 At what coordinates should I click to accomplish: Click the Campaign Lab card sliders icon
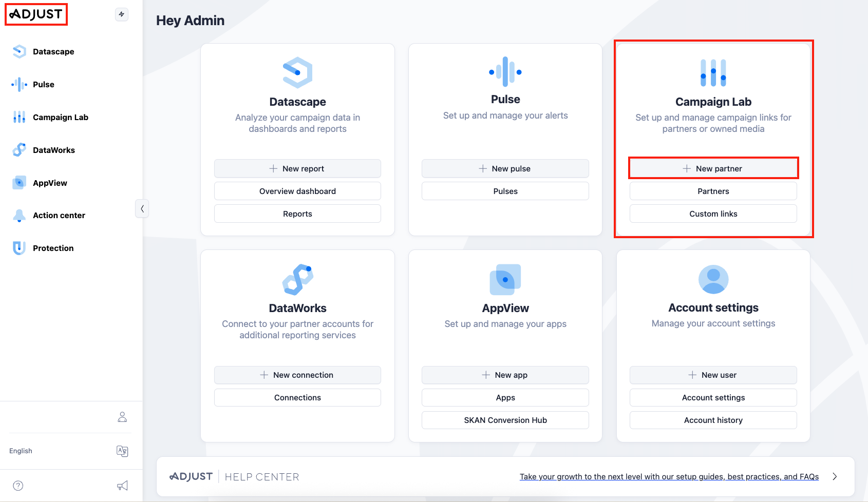pos(713,72)
